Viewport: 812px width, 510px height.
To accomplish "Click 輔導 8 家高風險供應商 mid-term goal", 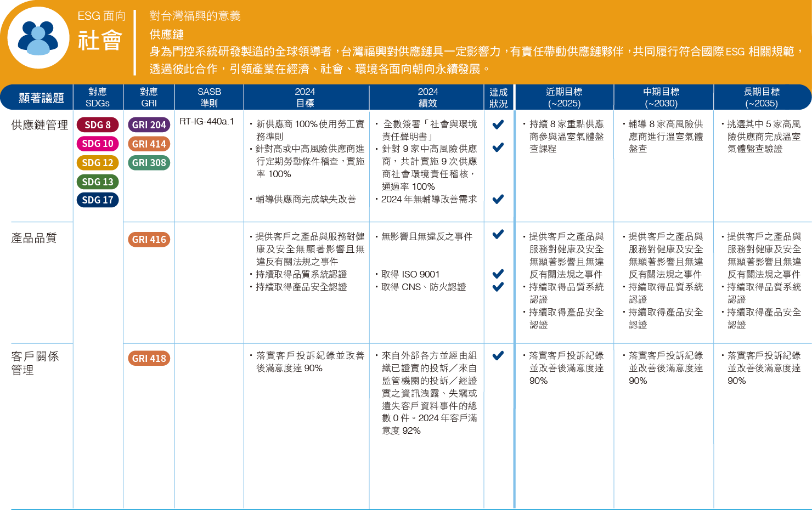I will [663, 137].
